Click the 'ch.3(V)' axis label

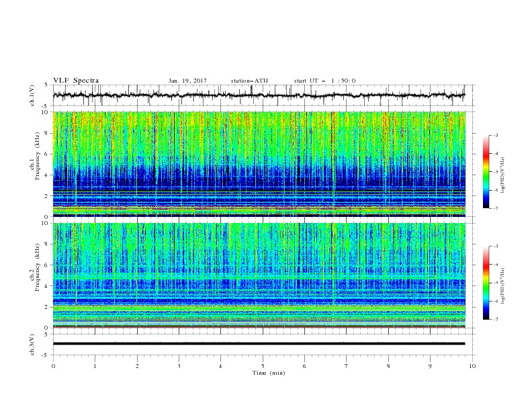pyautogui.click(x=32, y=345)
